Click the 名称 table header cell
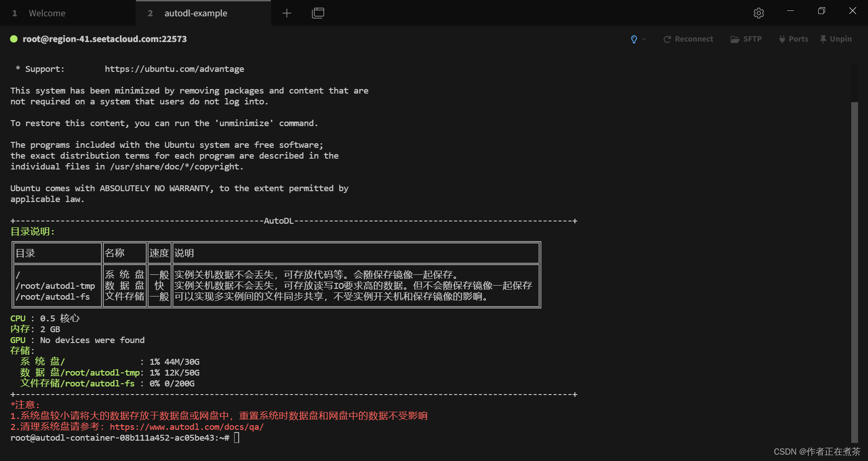 tap(124, 253)
